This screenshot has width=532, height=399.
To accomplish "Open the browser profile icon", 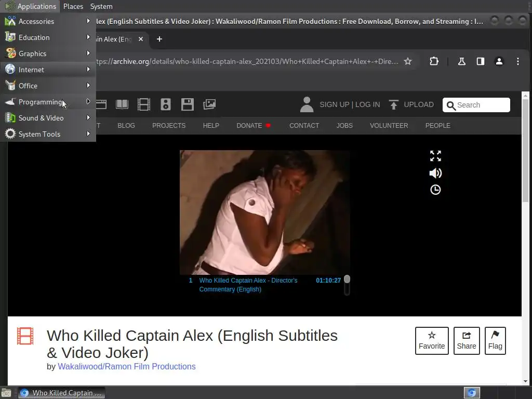I will [x=499, y=61].
